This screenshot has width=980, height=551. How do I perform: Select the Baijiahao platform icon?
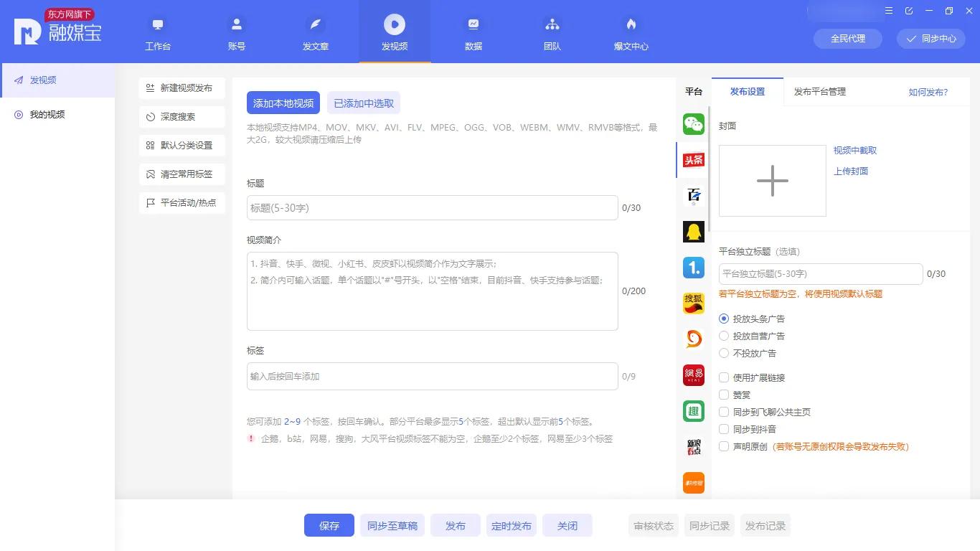tap(693, 195)
